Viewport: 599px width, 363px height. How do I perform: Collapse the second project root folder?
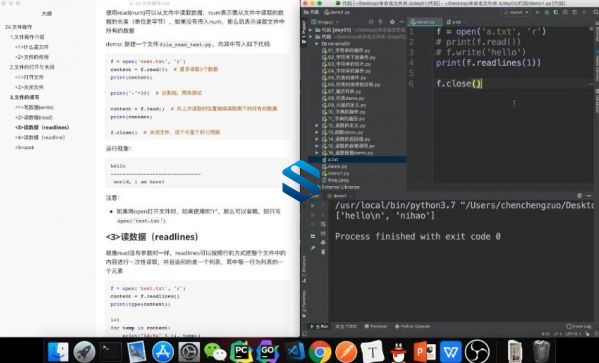tap(311, 37)
